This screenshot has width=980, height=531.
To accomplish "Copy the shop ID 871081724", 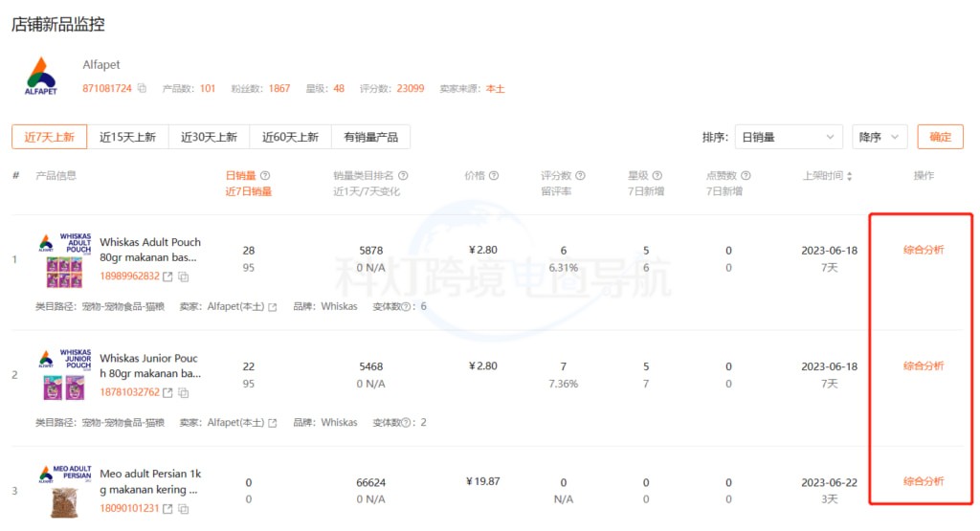I will pos(142,88).
